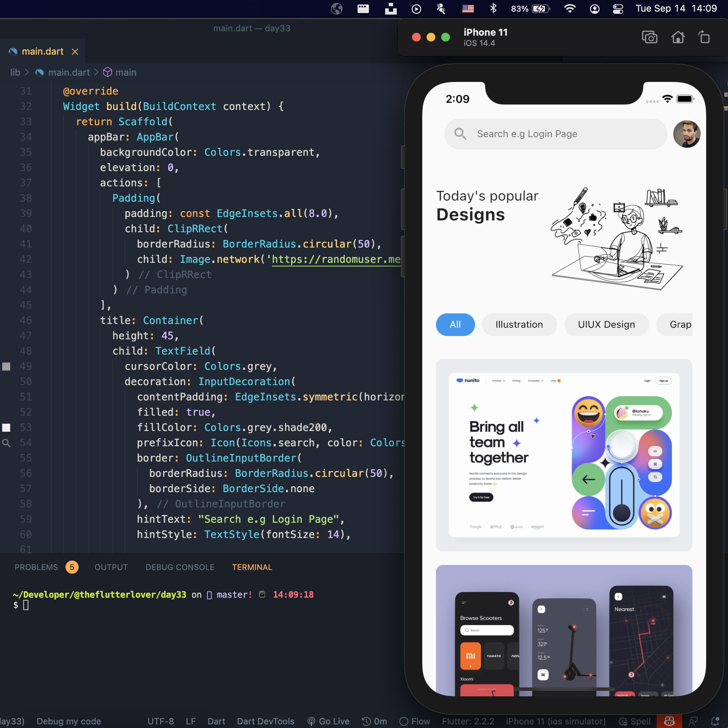The image size is (728, 728).
Task: Toggle Go Live server in the status bar
Action: [x=328, y=721]
